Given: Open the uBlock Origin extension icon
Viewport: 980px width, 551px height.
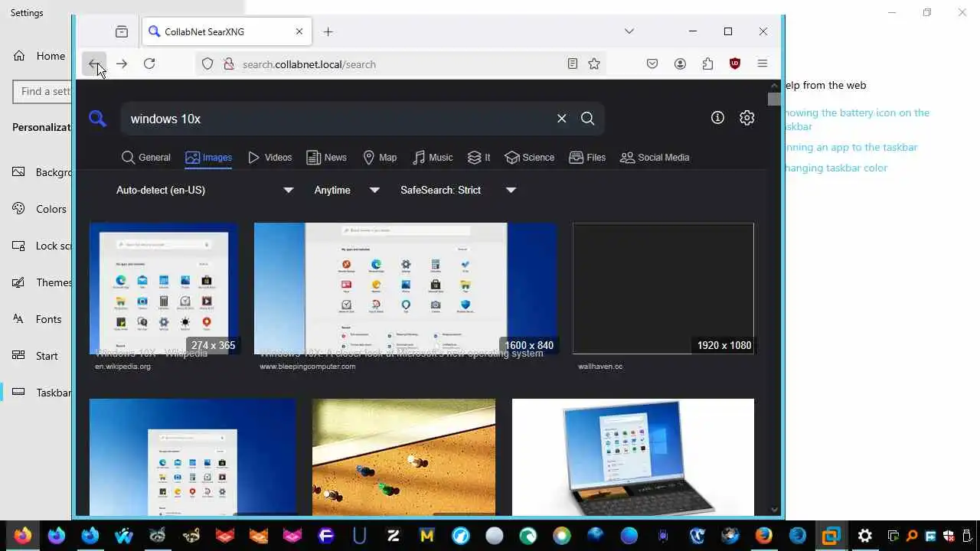Looking at the screenshot, I should [735, 64].
